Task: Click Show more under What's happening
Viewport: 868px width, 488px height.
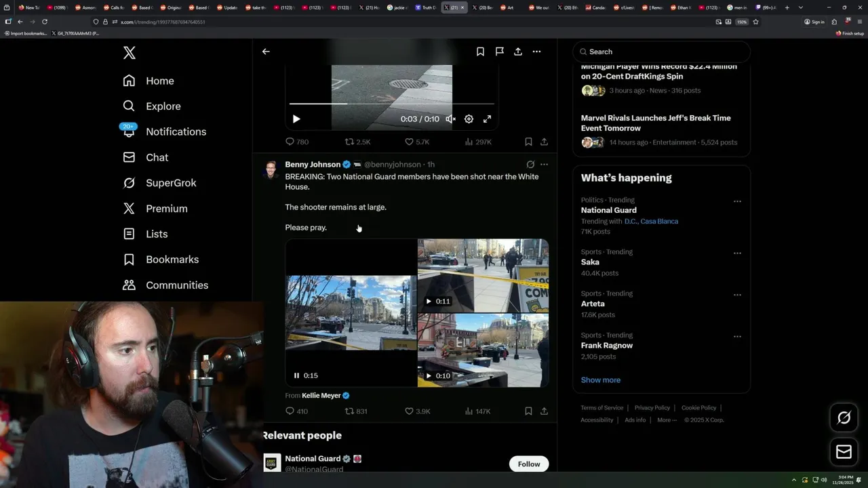Action: (x=601, y=380)
